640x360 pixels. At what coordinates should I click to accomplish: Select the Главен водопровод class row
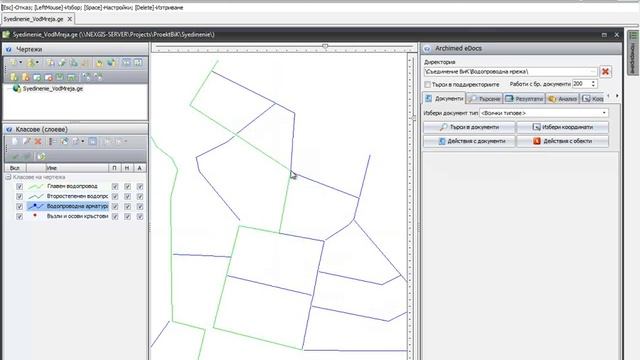(72, 187)
